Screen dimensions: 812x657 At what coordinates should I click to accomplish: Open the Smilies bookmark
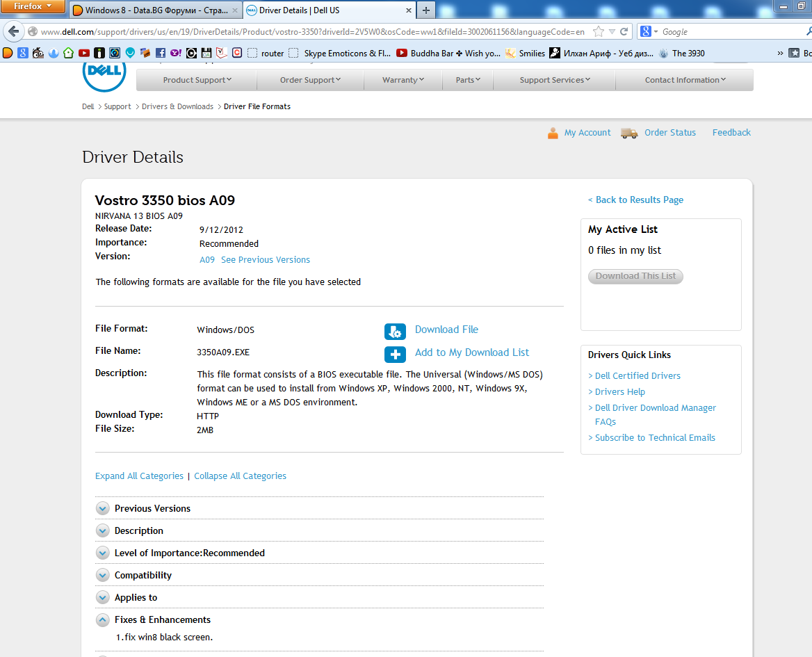(x=525, y=53)
